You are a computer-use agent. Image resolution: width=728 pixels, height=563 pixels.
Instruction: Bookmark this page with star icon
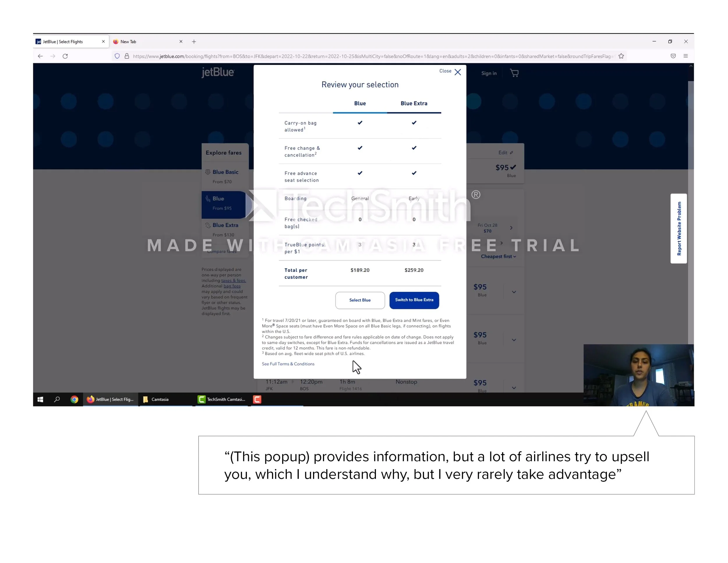[621, 56]
